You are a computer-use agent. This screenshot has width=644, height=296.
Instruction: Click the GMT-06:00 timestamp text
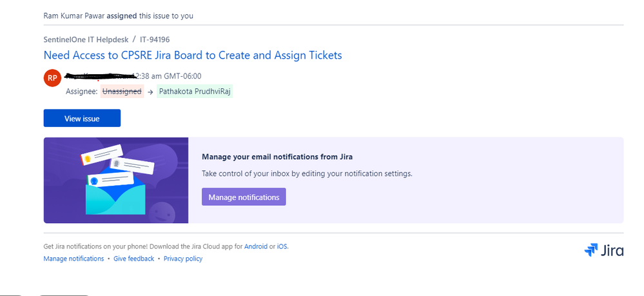[x=169, y=76]
